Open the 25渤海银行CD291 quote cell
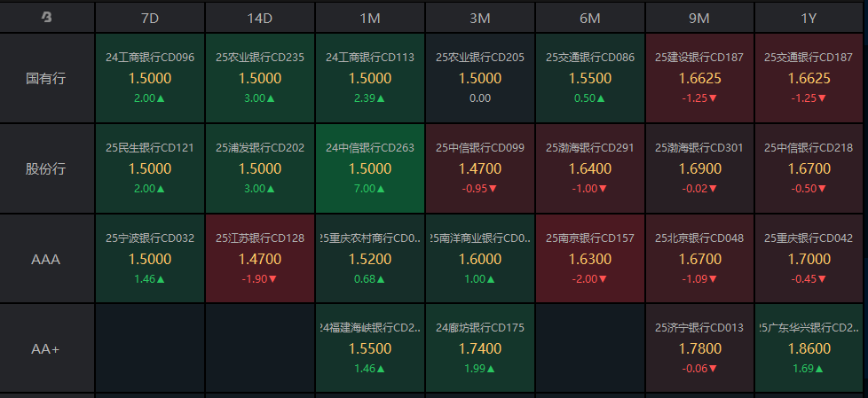868x398 pixels. [590, 168]
